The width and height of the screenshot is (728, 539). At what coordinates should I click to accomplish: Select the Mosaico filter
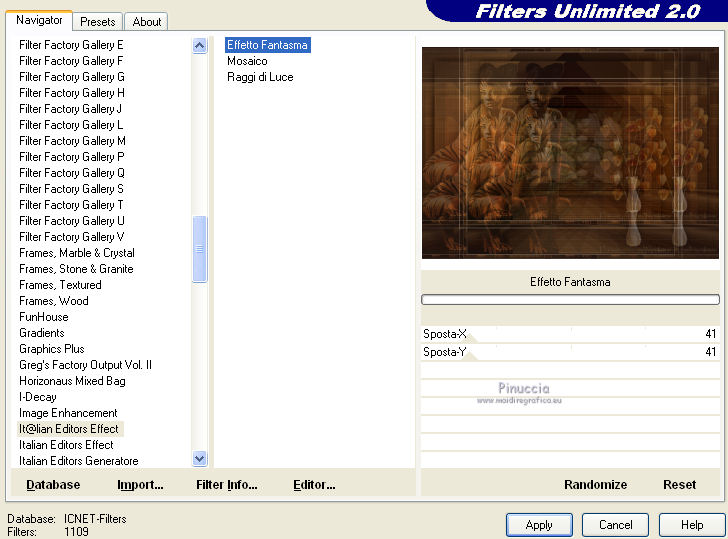click(247, 61)
